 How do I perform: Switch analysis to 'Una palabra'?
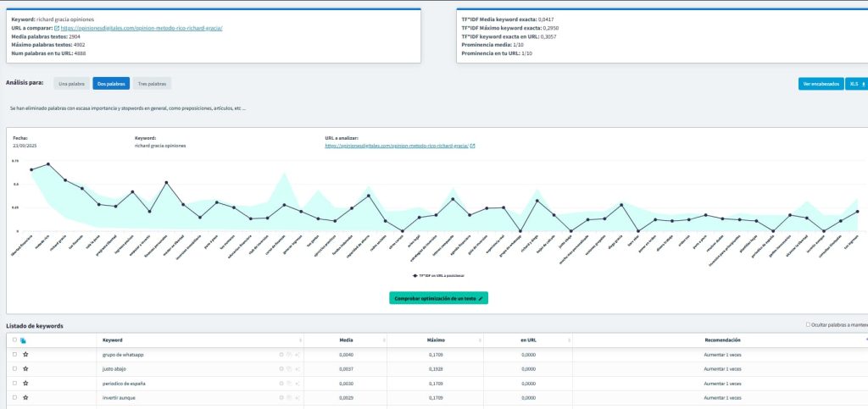point(71,84)
